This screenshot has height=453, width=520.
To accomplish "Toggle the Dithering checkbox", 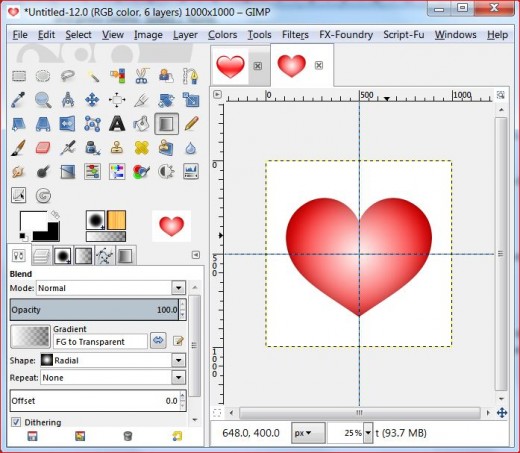I will [16, 422].
